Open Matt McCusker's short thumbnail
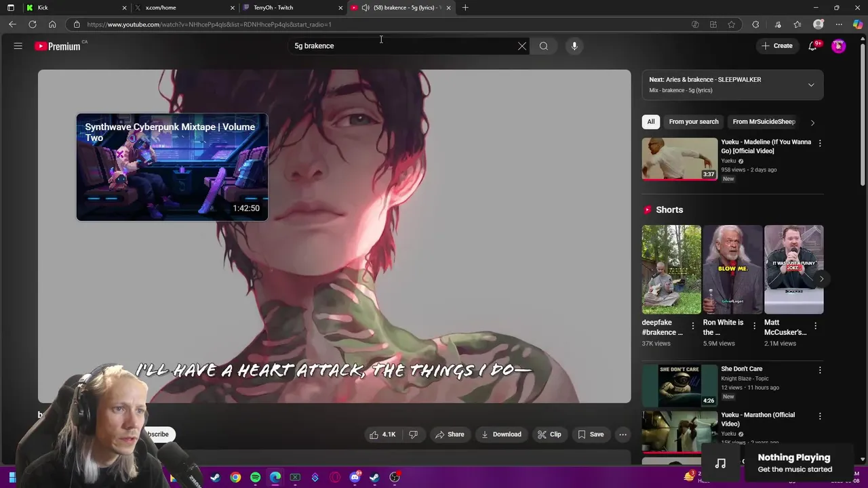This screenshot has width=868, height=488. pos(793,270)
